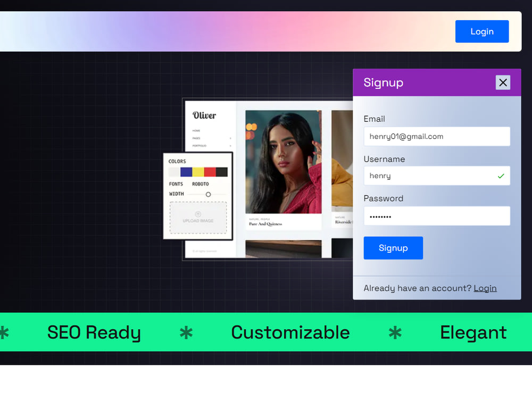The image size is (532, 399).
Task: Click the Upload Image drop area
Action: pyautogui.click(x=198, y=218)
